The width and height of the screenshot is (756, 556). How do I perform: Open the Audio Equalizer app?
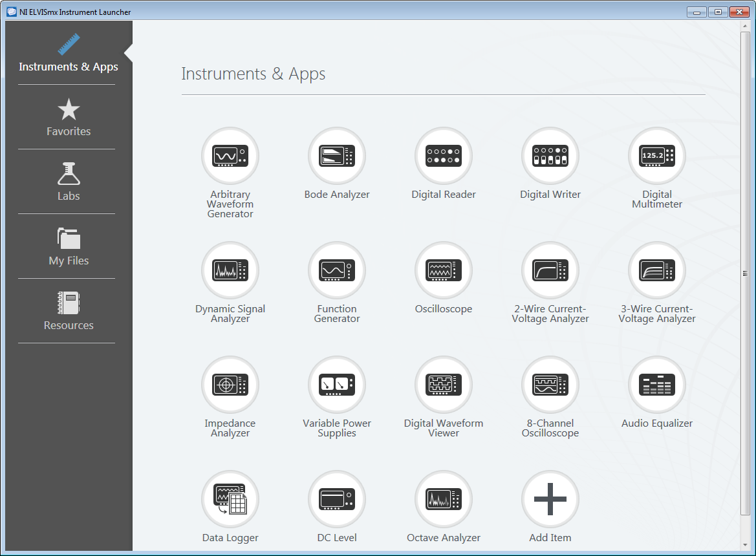(656, 385)
